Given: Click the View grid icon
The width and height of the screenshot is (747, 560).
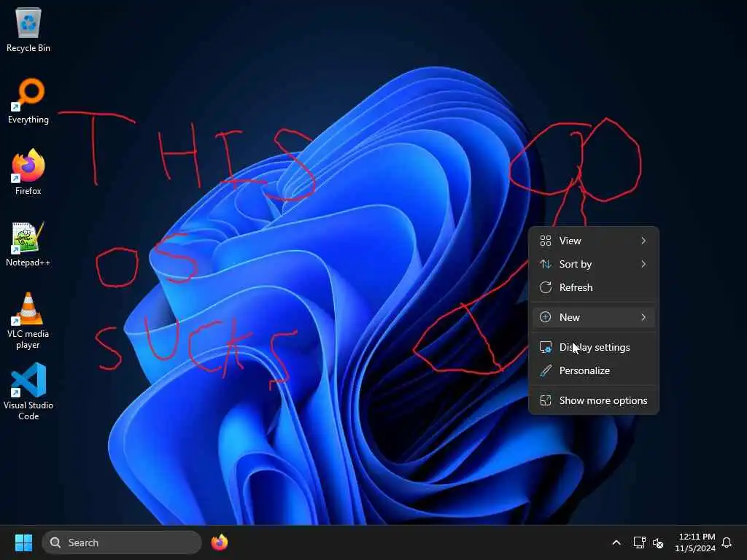Looking at the screenshot, I should pyautogui.click(x=546, y=241).
